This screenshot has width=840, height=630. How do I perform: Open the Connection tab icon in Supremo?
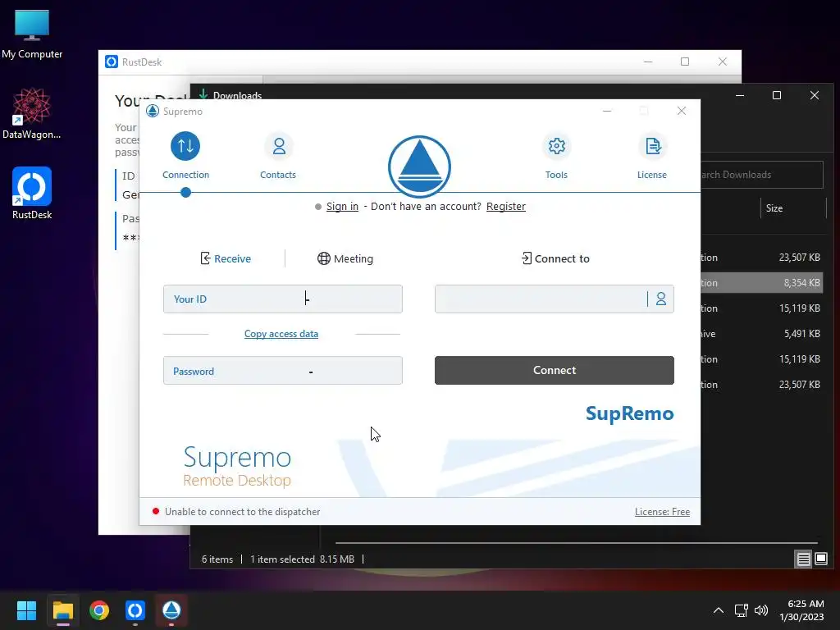click(x=185, y=146)
